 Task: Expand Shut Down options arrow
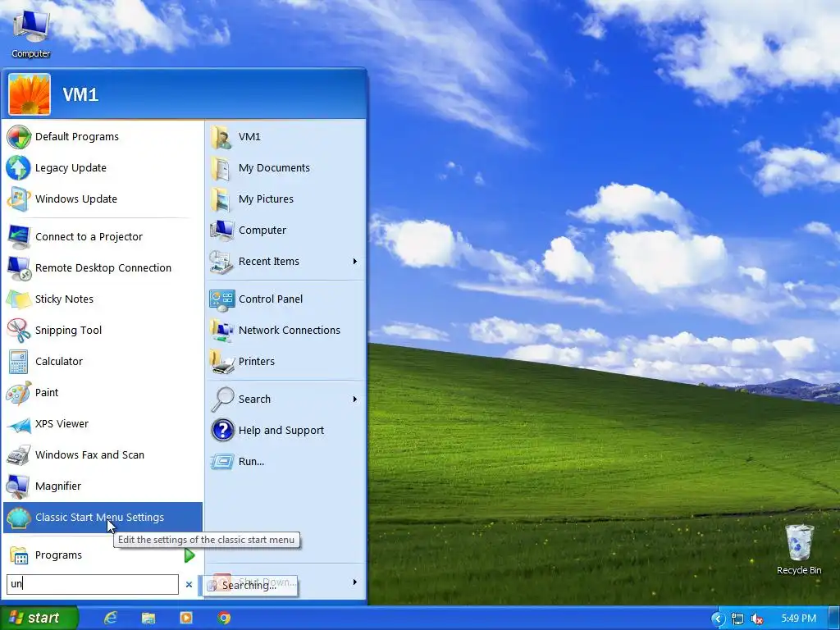[x=354, y=582]
